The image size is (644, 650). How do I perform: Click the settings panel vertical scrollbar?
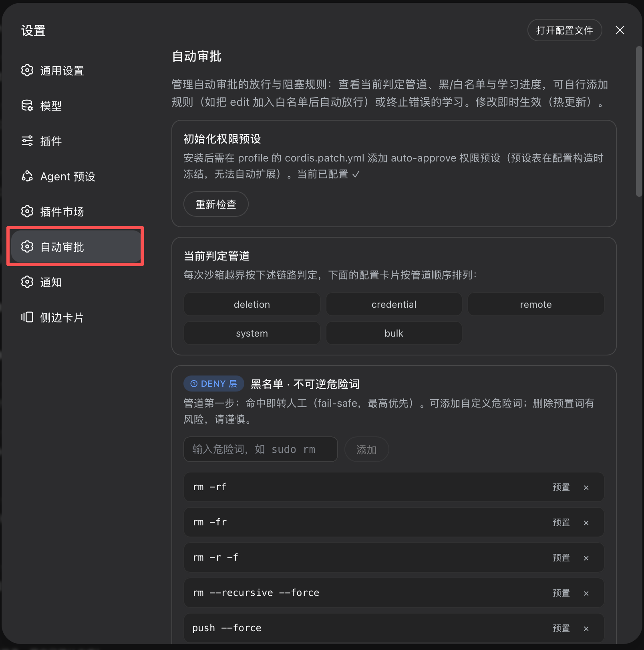(x=639, y=122)
